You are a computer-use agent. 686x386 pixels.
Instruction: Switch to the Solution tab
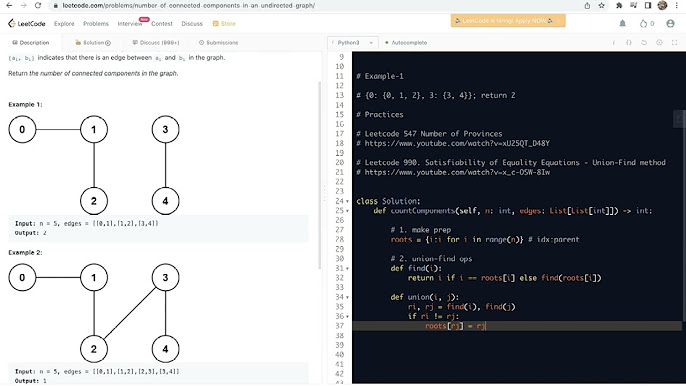click(x=93, y=42)
